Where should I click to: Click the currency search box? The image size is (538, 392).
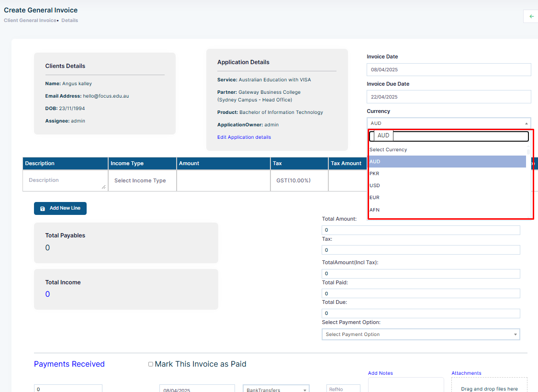[x=448, y=136]
